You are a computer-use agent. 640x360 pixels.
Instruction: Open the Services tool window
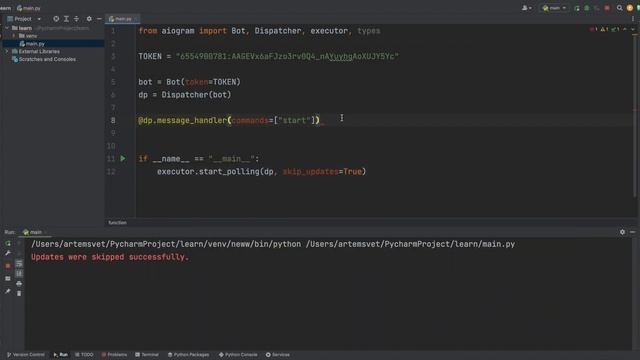point(278,355)
